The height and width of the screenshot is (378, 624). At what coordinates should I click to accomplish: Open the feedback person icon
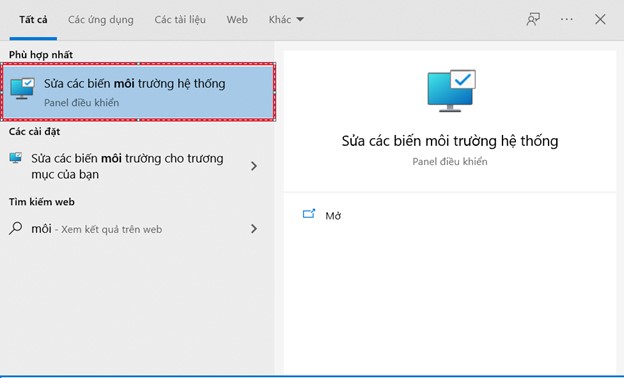pos(533,19)
